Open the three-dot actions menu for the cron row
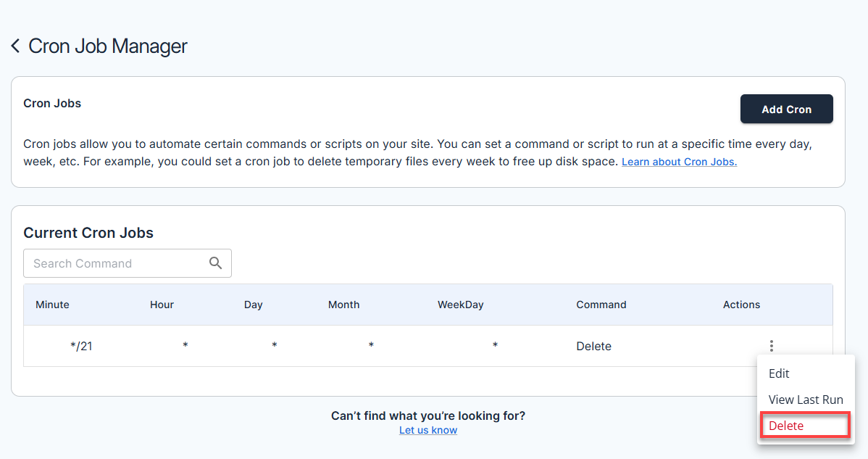This screenshot has width=868, height=459. point(772,346)
